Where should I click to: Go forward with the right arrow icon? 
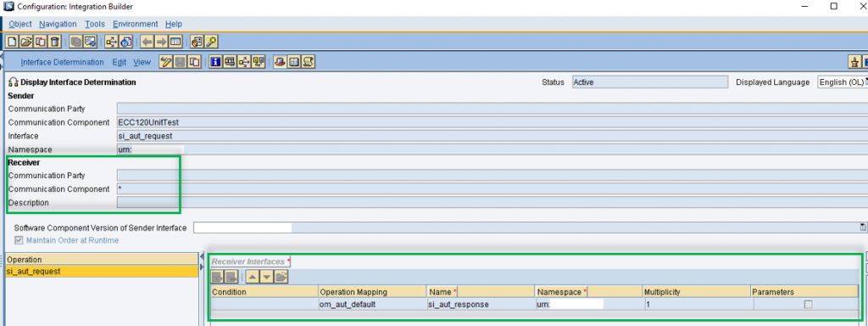161,42
